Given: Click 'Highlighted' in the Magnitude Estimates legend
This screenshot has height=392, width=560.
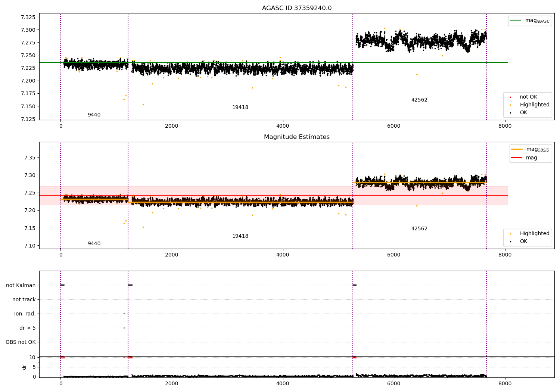Looking at the screenshot, I should tap(530, 234).
